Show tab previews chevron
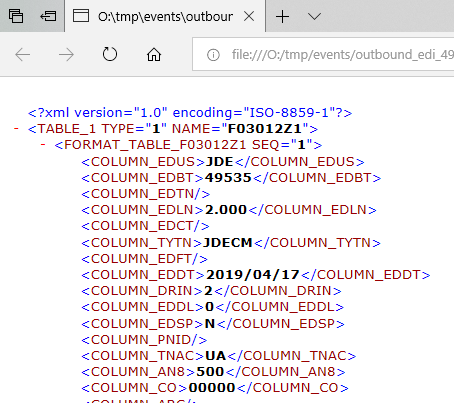 [x=314, y=16]
